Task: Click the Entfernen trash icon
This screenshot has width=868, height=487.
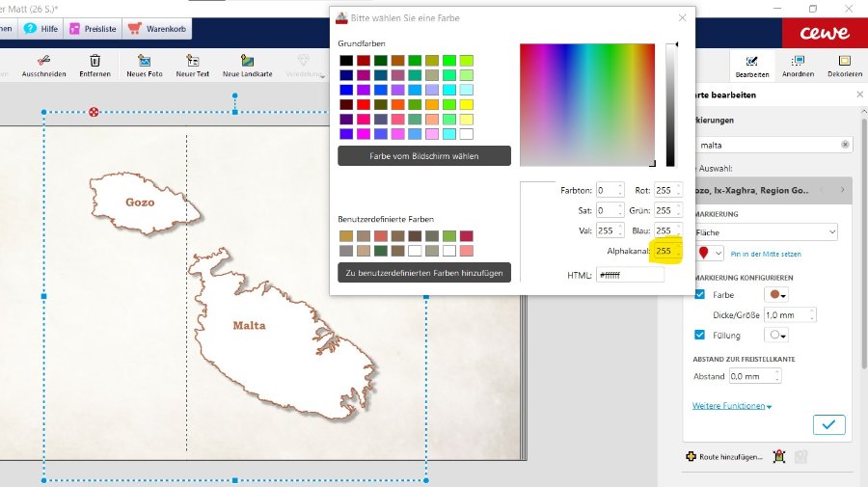Action: [95, 66]
